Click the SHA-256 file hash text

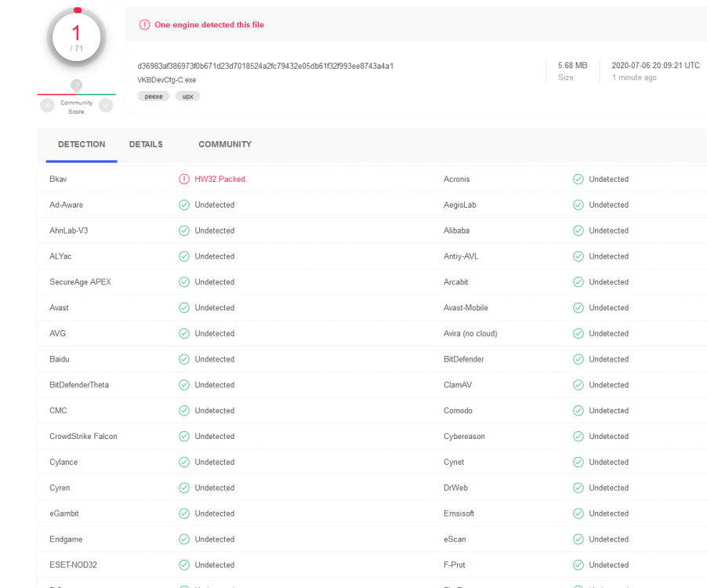point(265,66)
